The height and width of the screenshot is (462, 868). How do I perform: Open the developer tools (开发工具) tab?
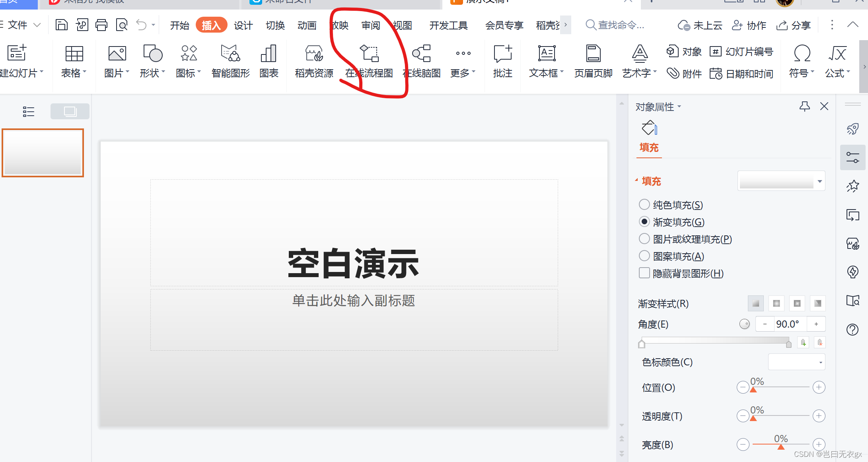[448, 25]
